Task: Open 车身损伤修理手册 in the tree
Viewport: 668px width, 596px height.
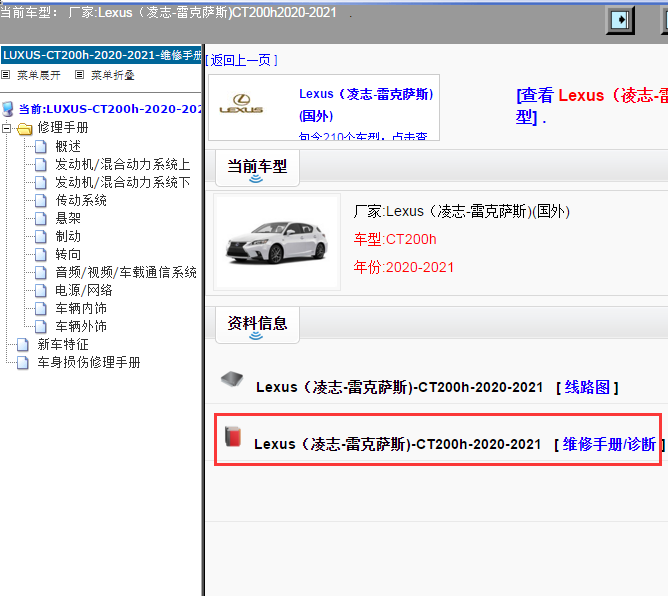Action: coord(89,363)
